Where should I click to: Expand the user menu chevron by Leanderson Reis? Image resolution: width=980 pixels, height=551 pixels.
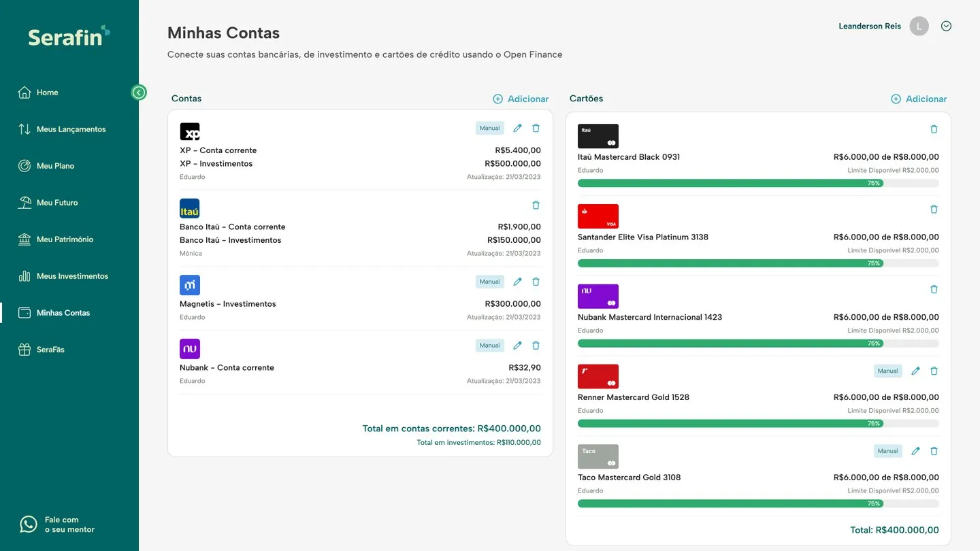pyautogui.click(x=946, y=27)
